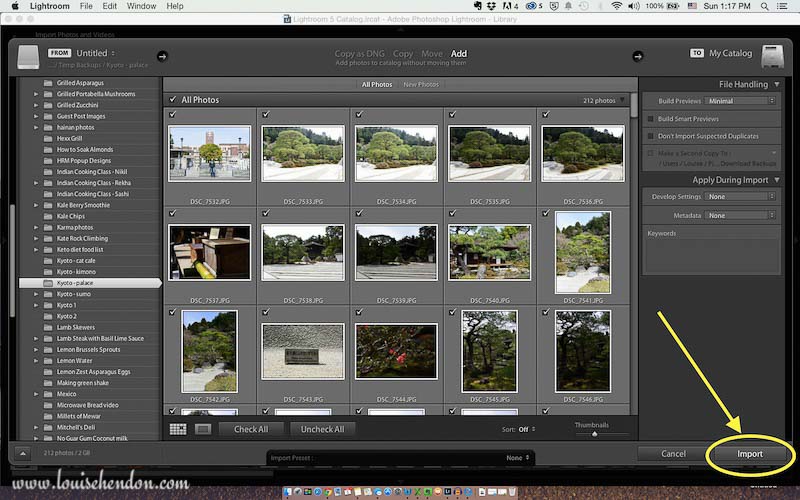
Task: Uncheck the All Photos header checkbox
Action: tap(172, 99)
